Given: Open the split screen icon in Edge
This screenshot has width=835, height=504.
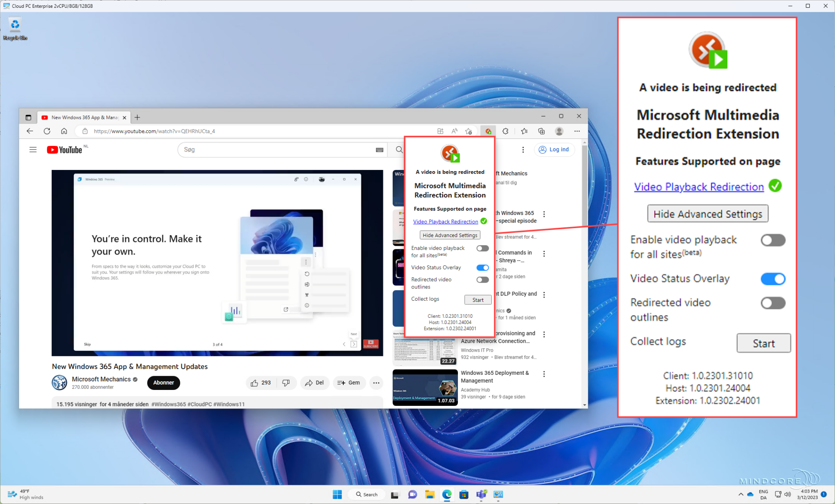Looking at the screenshot, I should [440, 131].
